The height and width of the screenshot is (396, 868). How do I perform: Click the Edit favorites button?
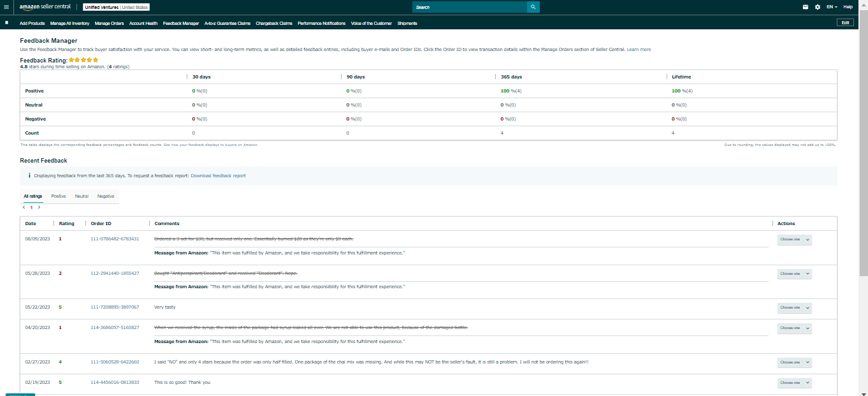(x=845, y=22)
